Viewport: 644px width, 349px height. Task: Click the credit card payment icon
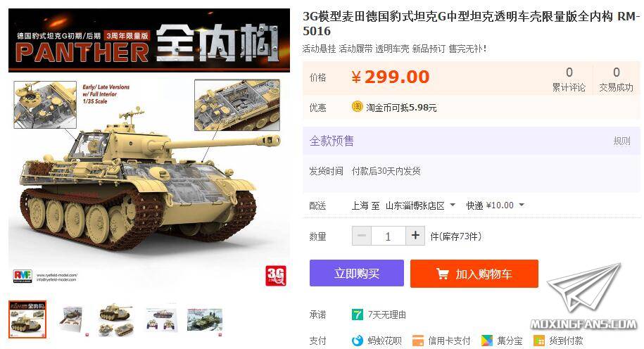click(x=417, y=341)
